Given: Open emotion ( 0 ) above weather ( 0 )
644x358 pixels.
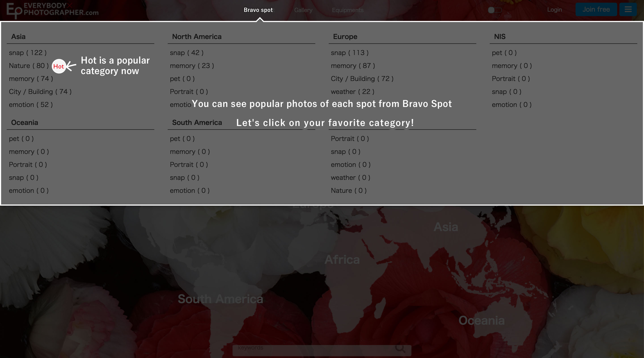Looking at the screenshot, I should click(351, 165).
